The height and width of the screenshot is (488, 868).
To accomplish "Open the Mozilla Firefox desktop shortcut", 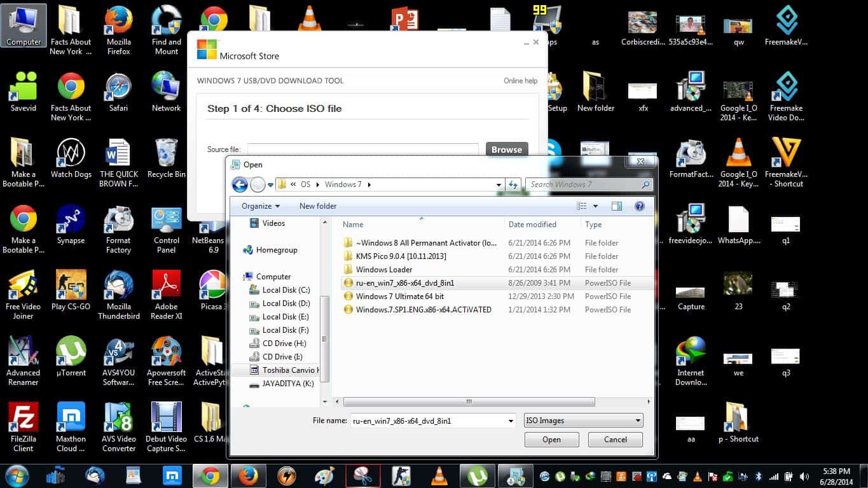I will coord(118,31).
